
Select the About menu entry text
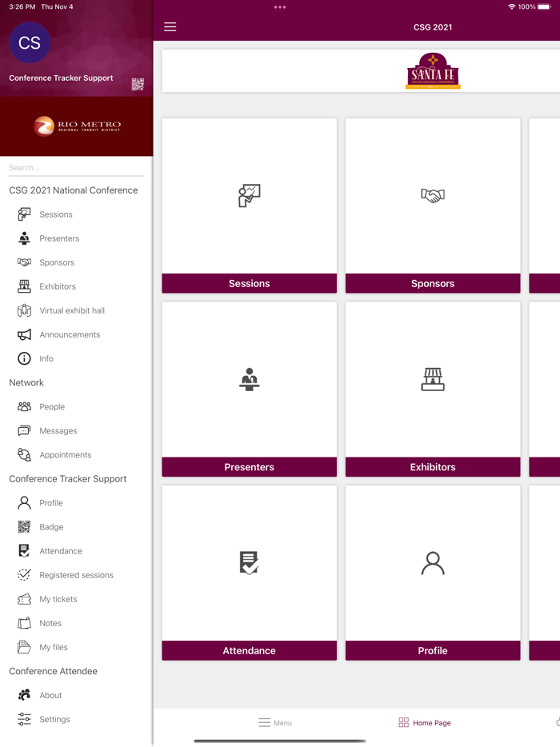click(x=50, y=695)
